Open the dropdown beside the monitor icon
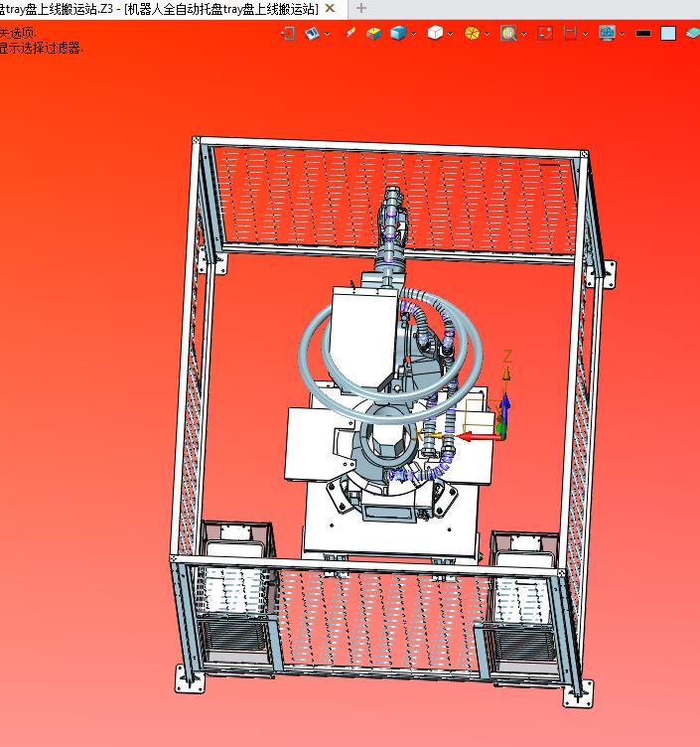This screenshot has height=747, width=700. (622, 34)
